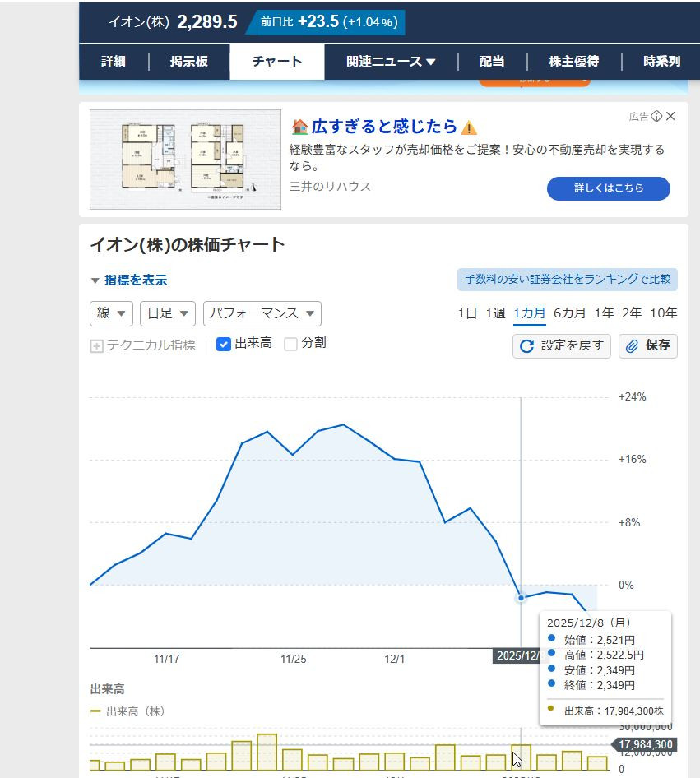
Task: Click the tallest volume bar in 出来高 chart
Action: pyautogui.click(x=267, y=752)
